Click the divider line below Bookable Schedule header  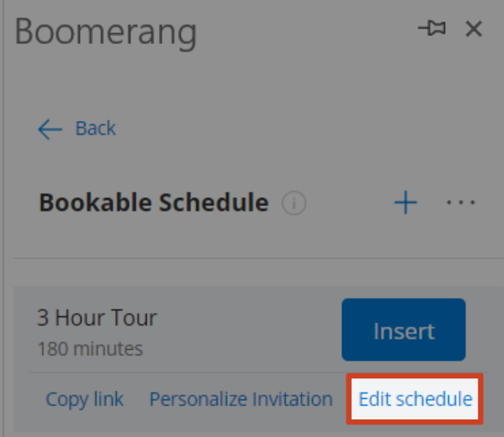(x=259, y=258)
